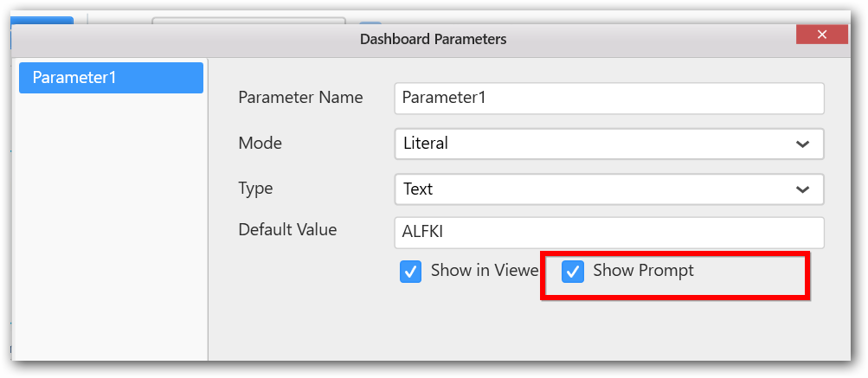Open the Type dropdown showing Text
The image size is (868, 378).
click(597, 189)
